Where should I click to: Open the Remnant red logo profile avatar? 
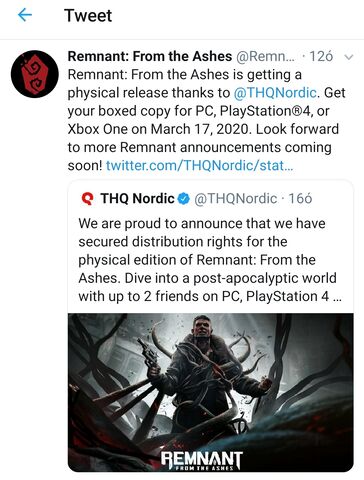(x=35, y=74)
